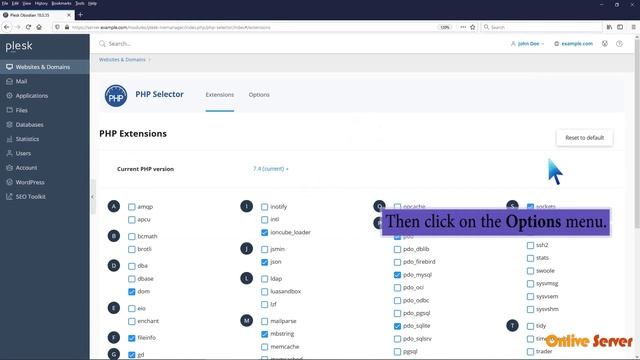Bookmark page with the star icon
This screenshot has height=360, width=640.
473,27
